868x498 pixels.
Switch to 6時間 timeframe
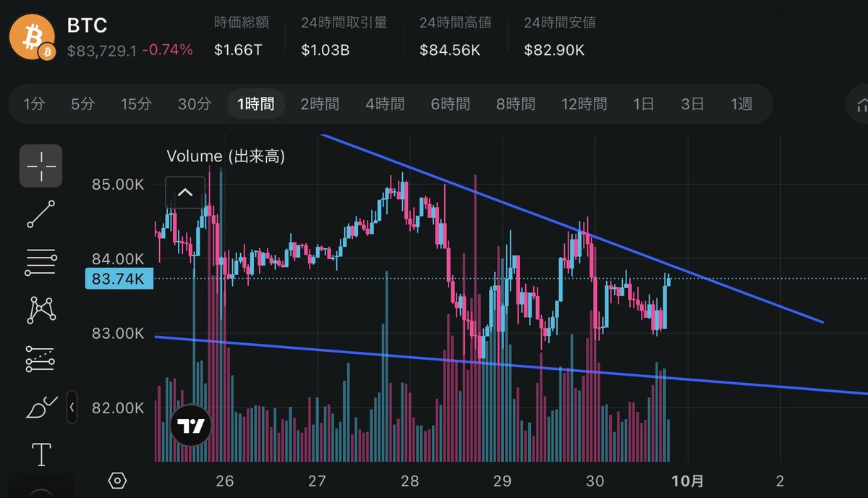(450, 104)
